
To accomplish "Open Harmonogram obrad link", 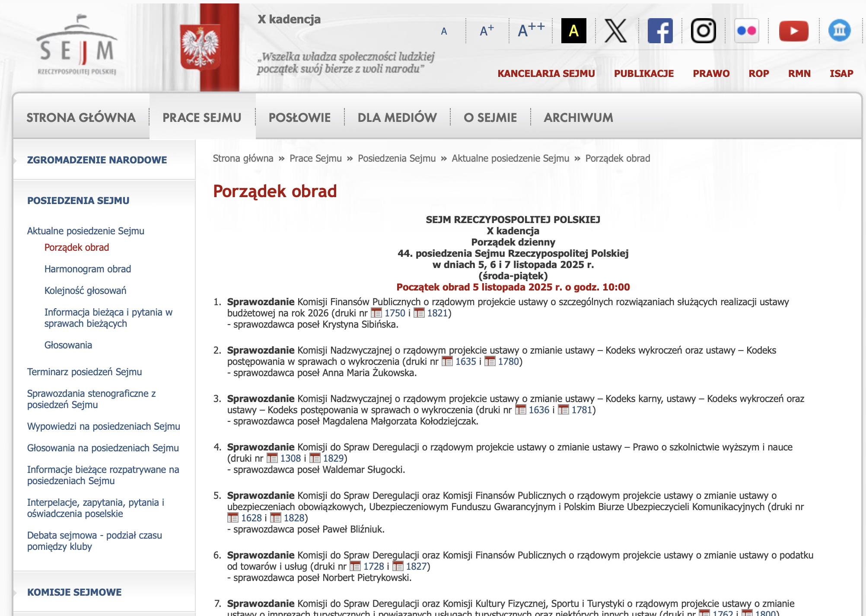I will [x=88, y=269].
